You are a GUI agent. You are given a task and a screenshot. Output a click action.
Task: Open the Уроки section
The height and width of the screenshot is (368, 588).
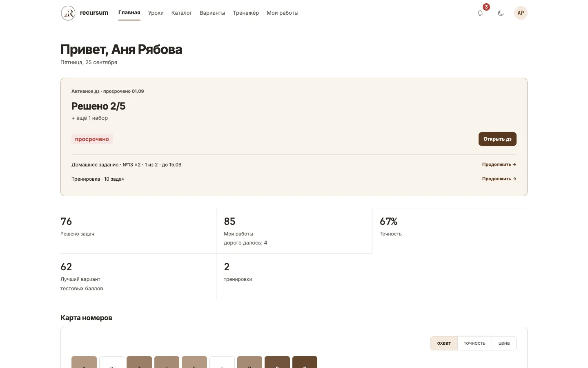coord(156,13)
